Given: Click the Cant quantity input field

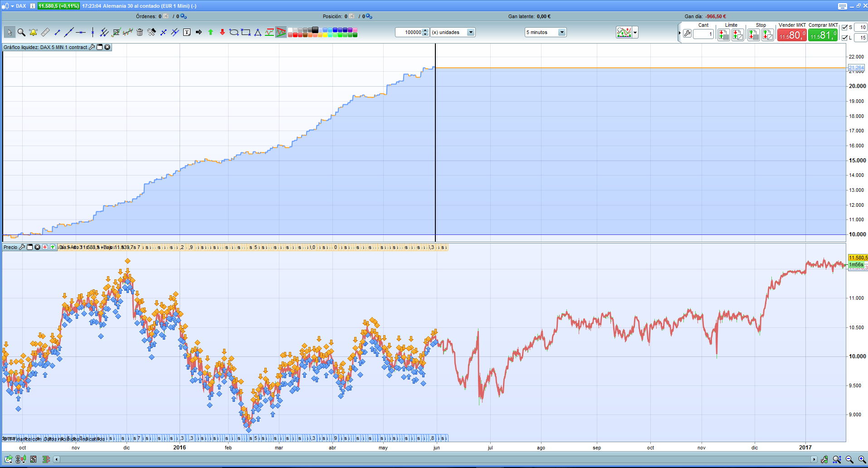Looking at the screenshot, I should (x=703, y=34).
